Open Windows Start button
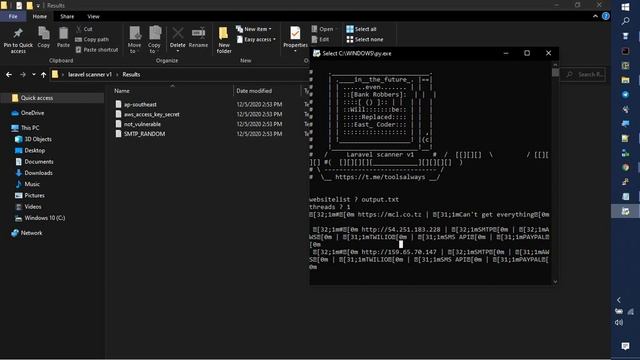The width and height of the screenshot is (640, 360). [x=625, y=7]
